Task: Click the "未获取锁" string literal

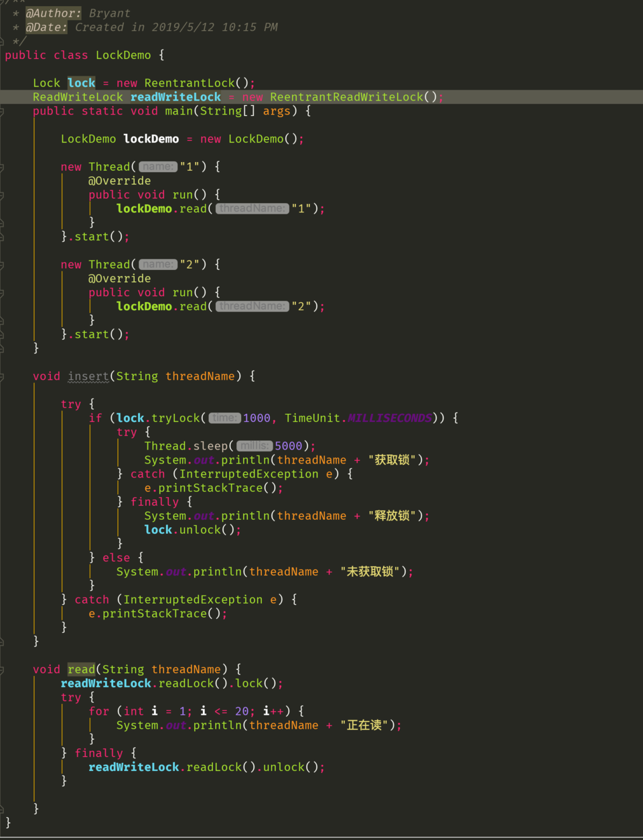Action: click(371, 571)
